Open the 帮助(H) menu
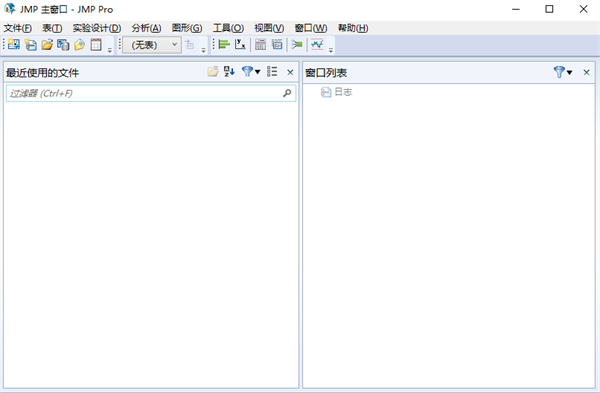 click(353, 28)
